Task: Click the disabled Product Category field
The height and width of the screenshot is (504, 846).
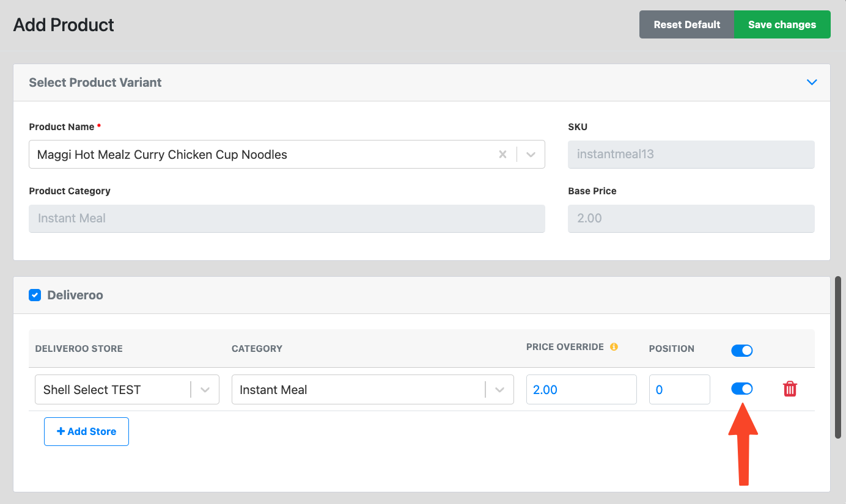Action: (x=287, y=218)
